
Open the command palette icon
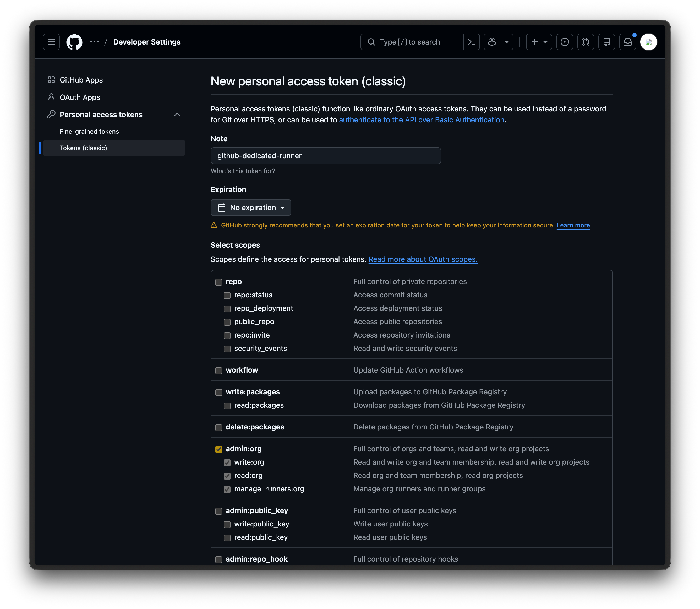[x=471, y=42]
